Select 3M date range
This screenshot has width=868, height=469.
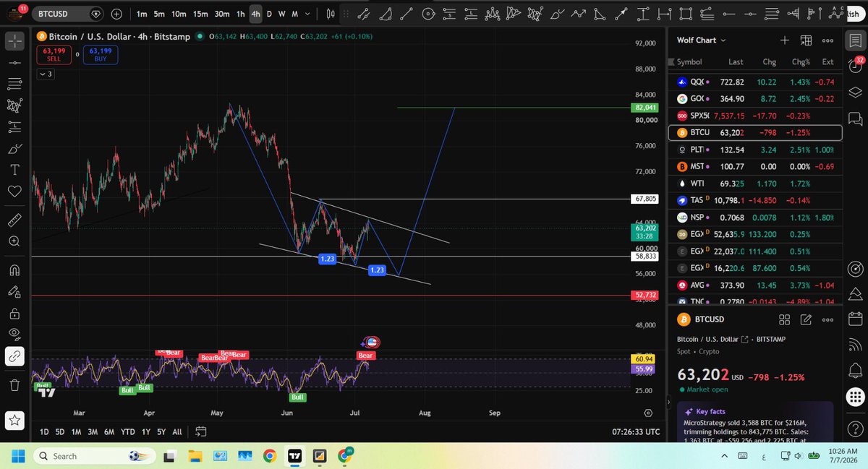(x=93, y=431)
